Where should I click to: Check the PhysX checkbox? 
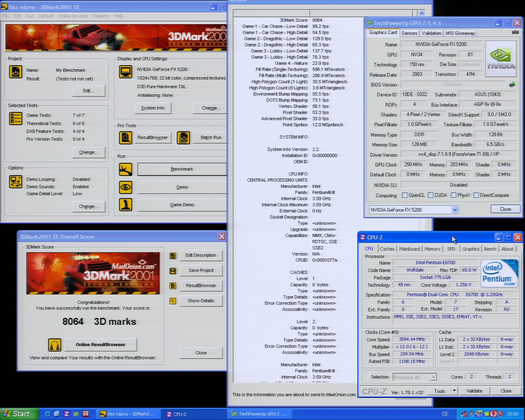pyautogui.click(x=453, y=195)
